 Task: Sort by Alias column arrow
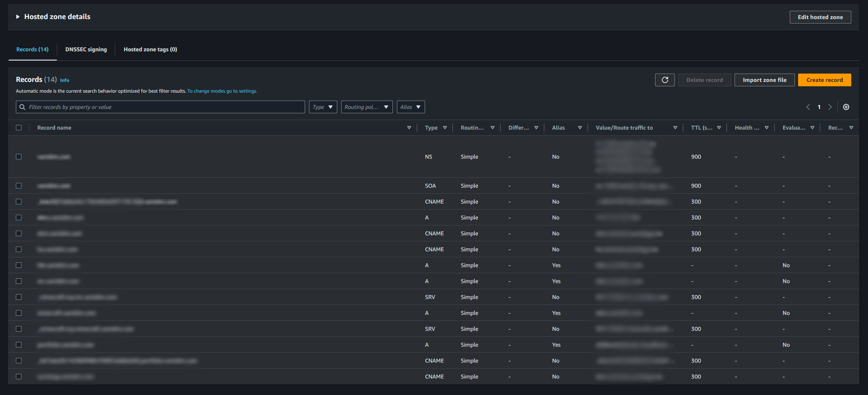(x=580, y=128)
